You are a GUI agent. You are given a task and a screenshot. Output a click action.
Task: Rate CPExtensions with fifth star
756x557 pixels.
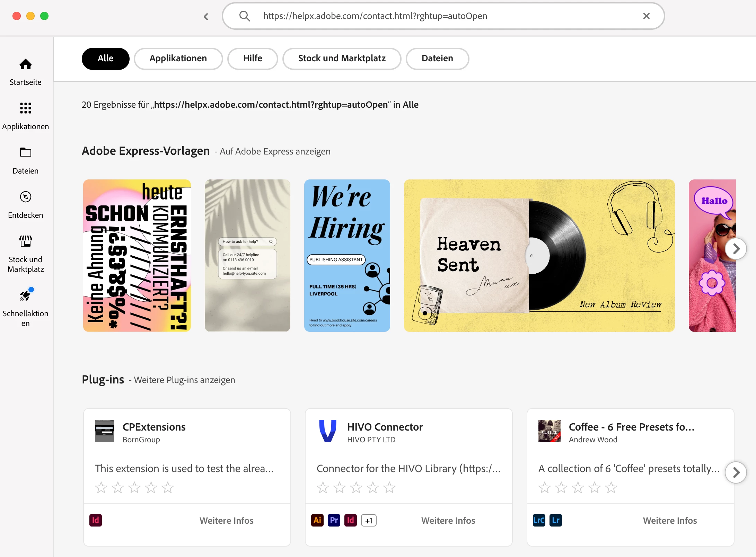tap(168, 487)
